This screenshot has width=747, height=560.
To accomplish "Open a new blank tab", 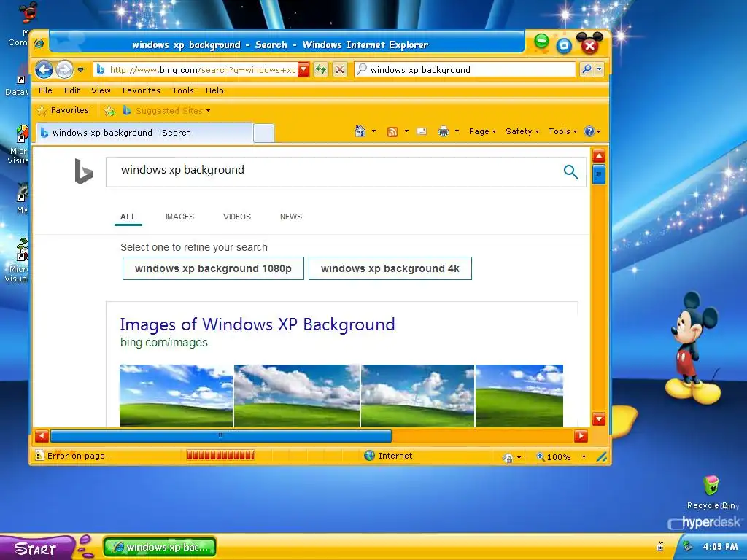I will (264, 133).
